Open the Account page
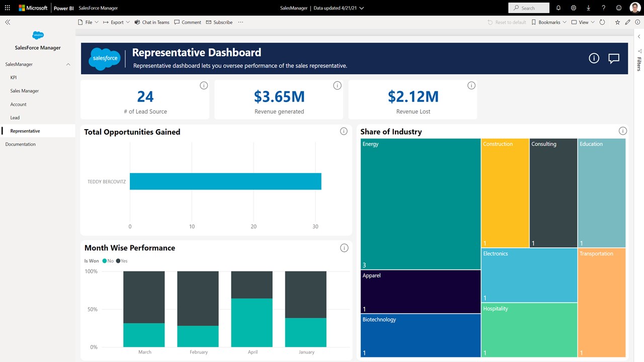644x362 pixels. coord(38,104)
